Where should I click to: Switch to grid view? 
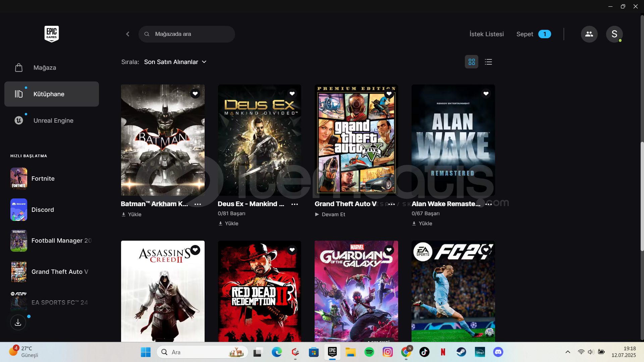click(x=472, y=62)
